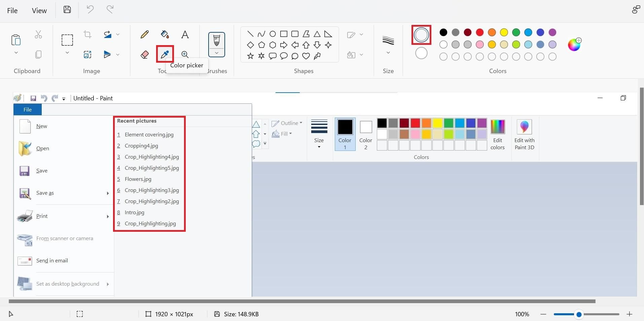Image resolution: width=644 pixels, height=321 pixels.
Task: Click the horizontal scrollbar
Action: click(303, 301)
